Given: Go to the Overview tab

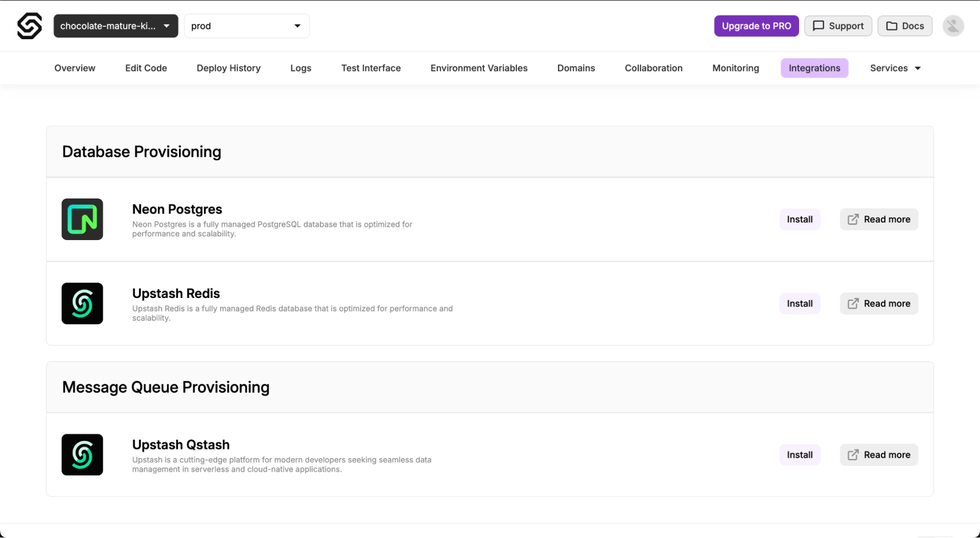Looking at the screenshot, I should click(75, 68).
